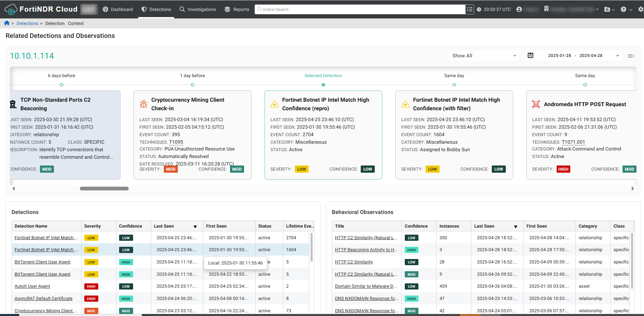Click the bug icon on the Cryptocurrency Mining card
This screenshot has width=644, height=316.
(143, 104)
